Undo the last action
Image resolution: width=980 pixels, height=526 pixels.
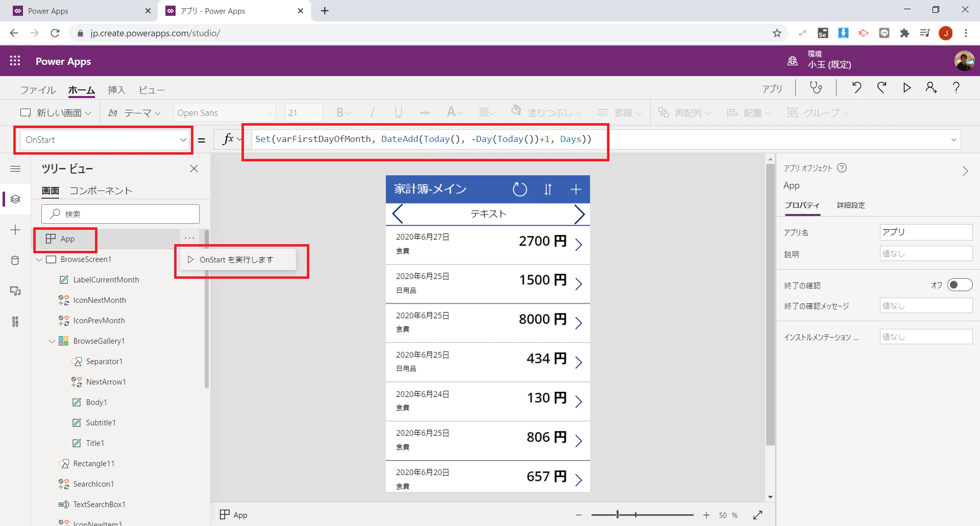click(x=856, y=88)
